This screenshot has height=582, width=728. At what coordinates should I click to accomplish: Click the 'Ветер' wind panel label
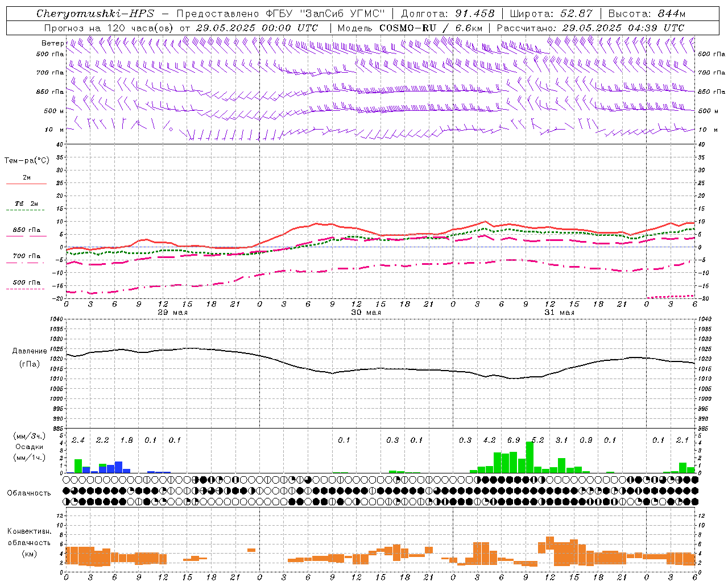pyautogui.click(x=52, y=43)
